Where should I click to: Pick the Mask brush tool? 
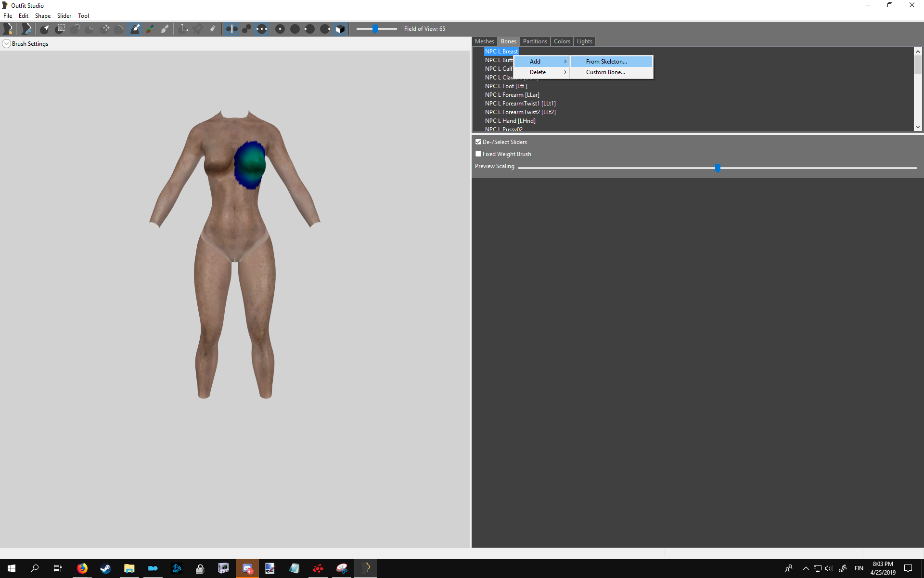[60, 29]
